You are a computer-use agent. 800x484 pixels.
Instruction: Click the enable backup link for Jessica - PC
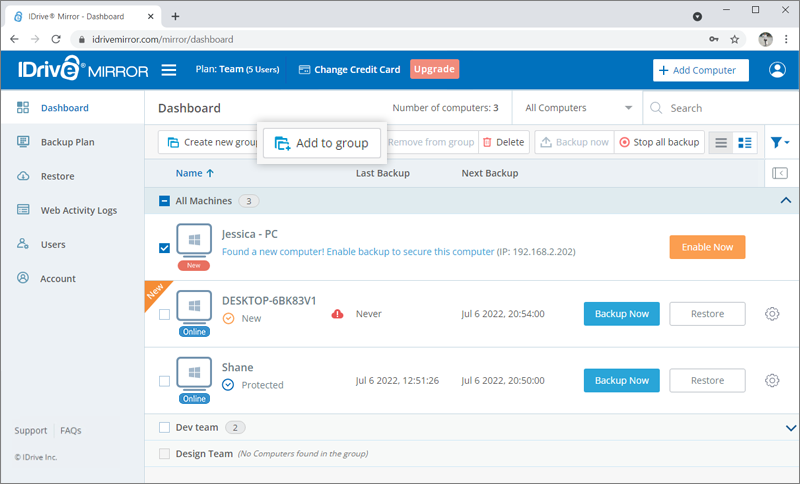(358, 252)
